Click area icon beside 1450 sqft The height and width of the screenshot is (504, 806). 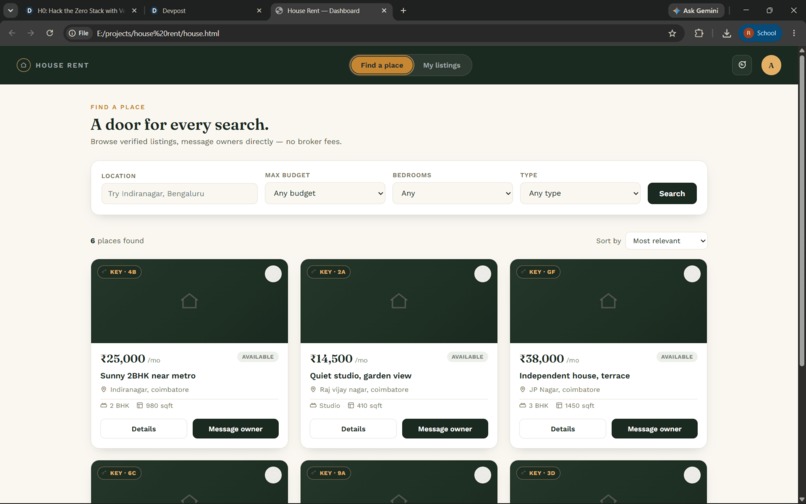point(558,405)
